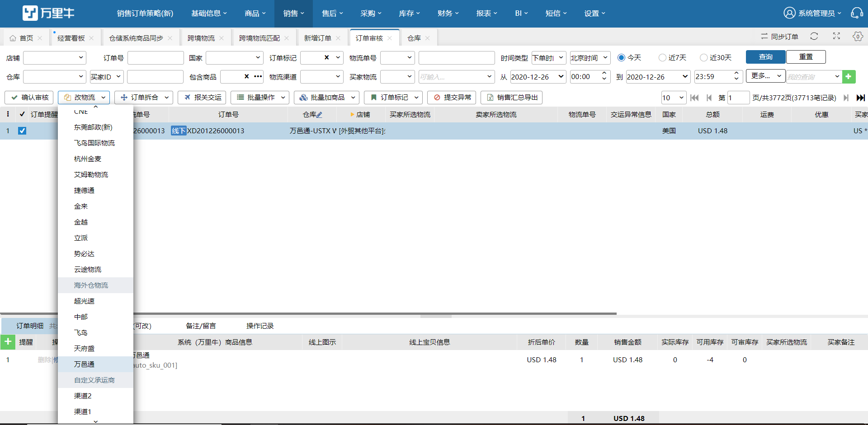Click the 查询 search button
This screenshot has width=868, height=425.
point(765,57)
